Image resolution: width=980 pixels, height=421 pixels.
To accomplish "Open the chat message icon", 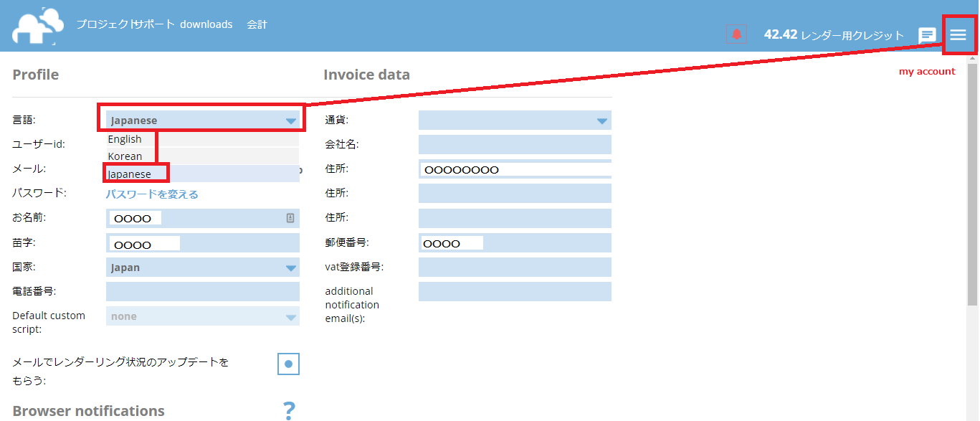I will [x=927, y=35].
